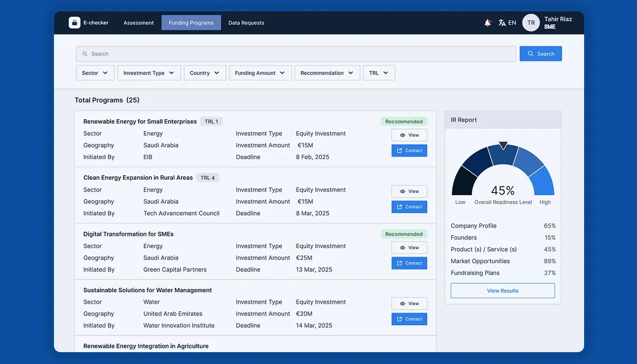
Task: Click the blue Search button
Action: tap(541, 53)
